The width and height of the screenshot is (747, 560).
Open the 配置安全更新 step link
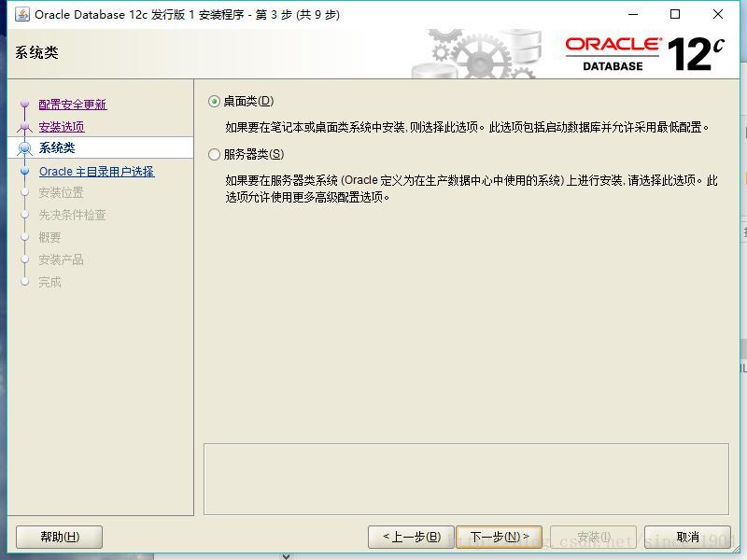(73, 105)
